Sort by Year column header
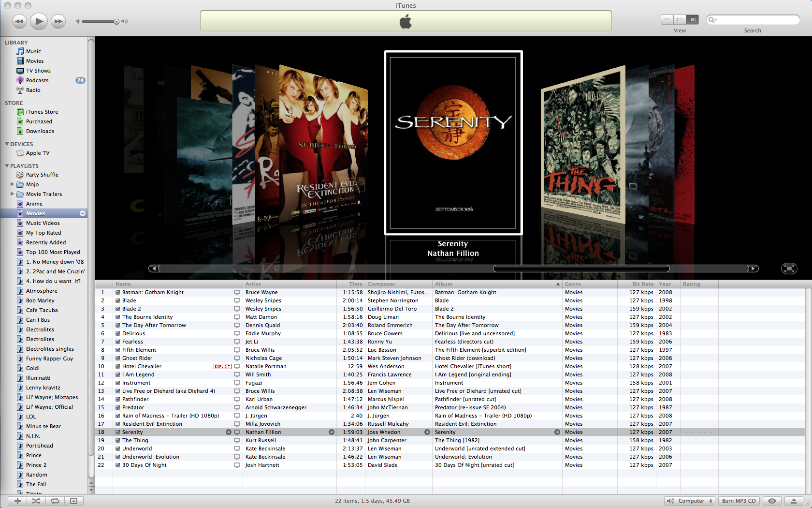The height and width of the screenshot is (508, 812). pyautogui.click(x=668, y=284)
